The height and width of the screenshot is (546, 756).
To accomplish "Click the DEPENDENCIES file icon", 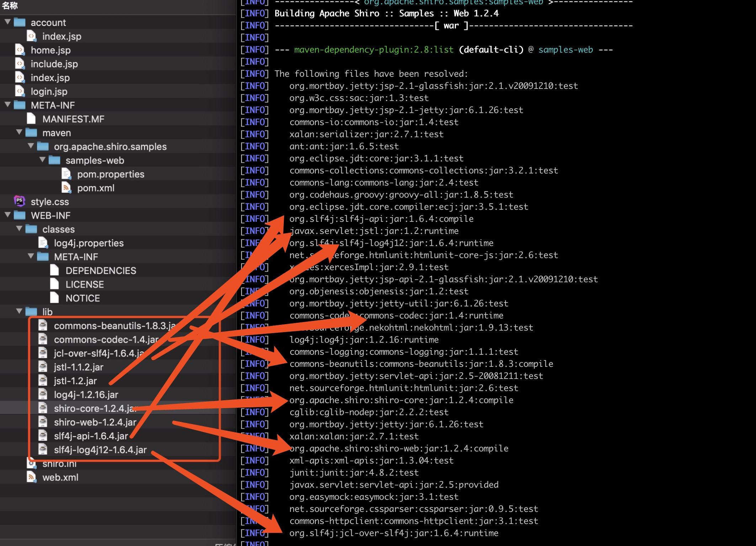I will [54, 270].
